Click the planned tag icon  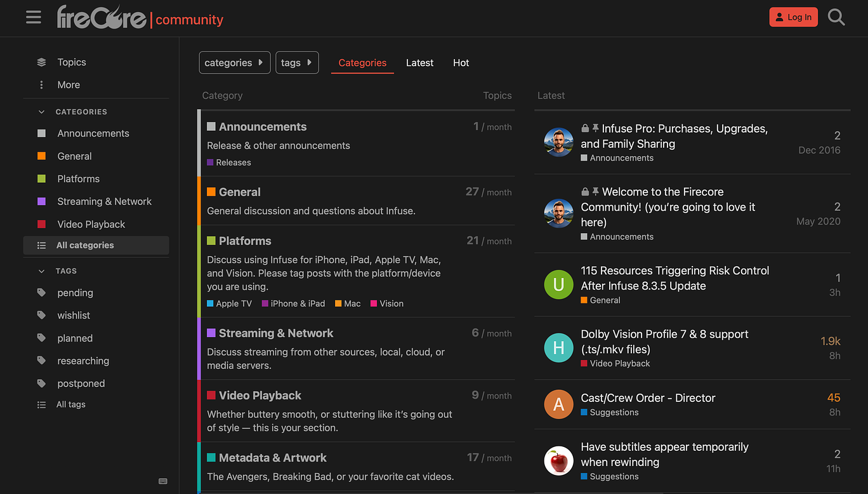(x=41, y=338)
